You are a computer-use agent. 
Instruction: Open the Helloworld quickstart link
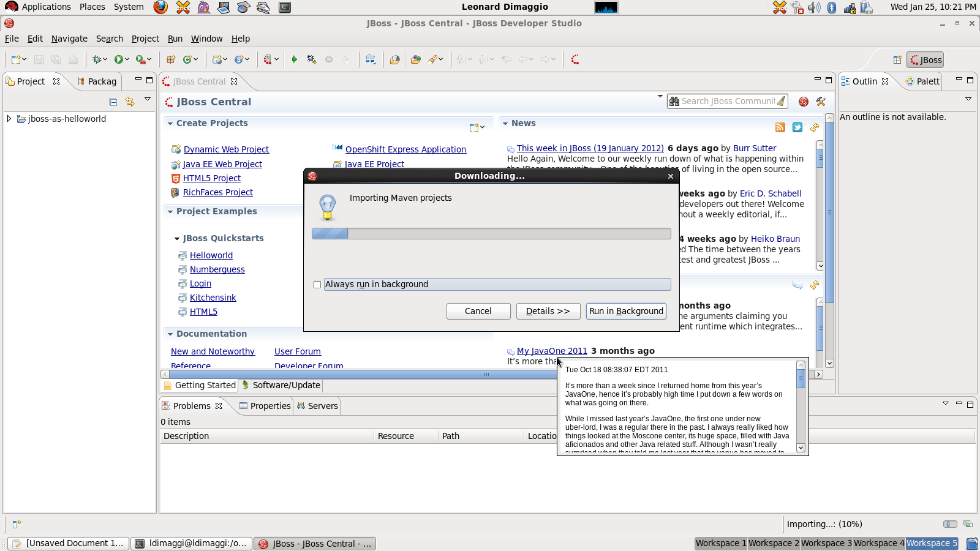pos(211,255)
